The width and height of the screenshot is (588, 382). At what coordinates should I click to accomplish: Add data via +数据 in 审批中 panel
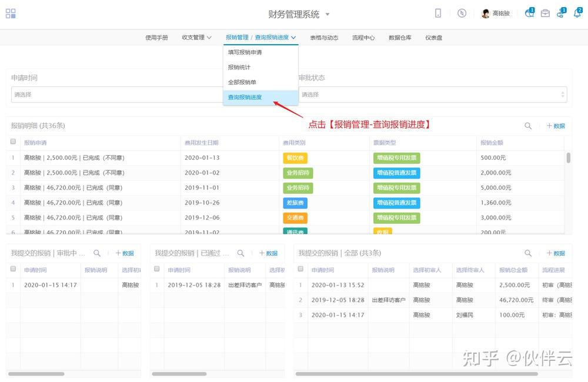(125, 253)
